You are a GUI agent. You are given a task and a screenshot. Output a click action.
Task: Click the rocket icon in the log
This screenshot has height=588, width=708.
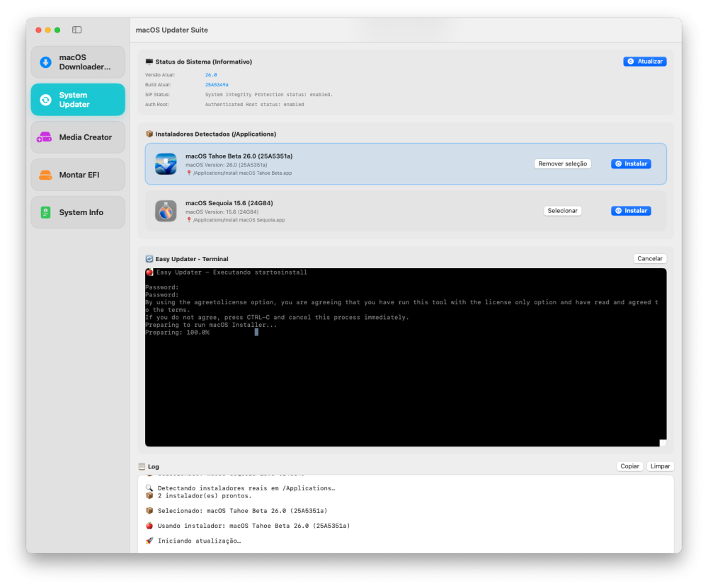tap(149, 541)
